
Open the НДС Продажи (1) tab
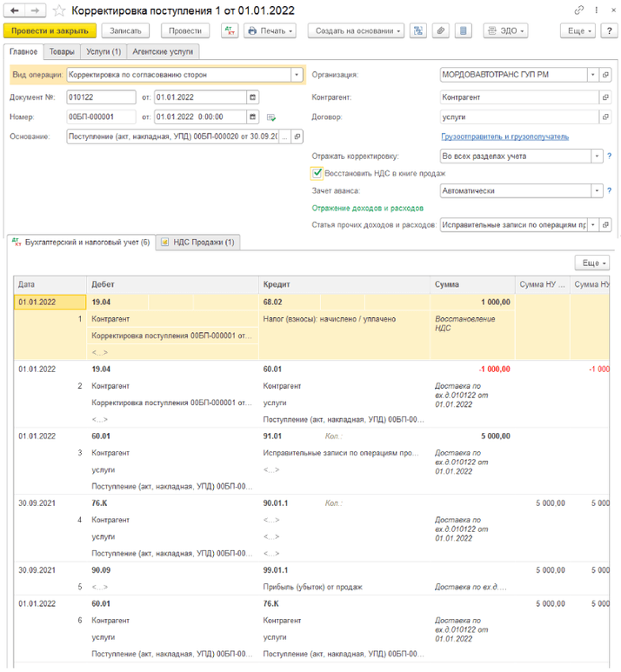[x=197, y=243]
